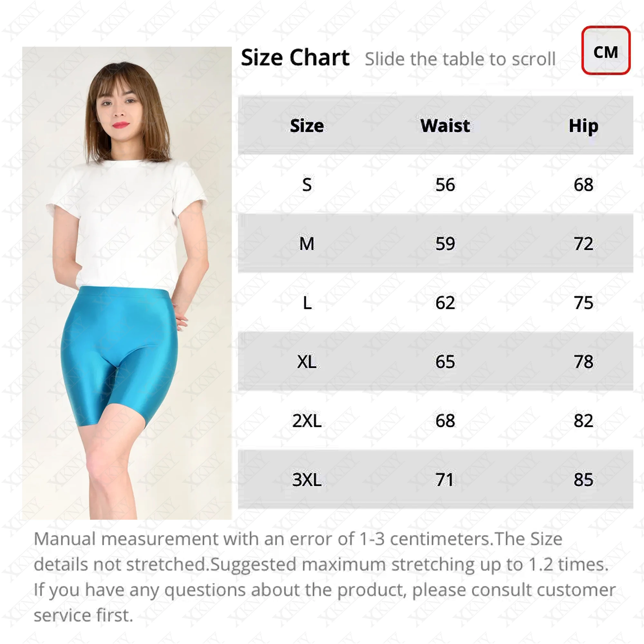Click waist value 62
644x644 pixels.
pos(445,303)
